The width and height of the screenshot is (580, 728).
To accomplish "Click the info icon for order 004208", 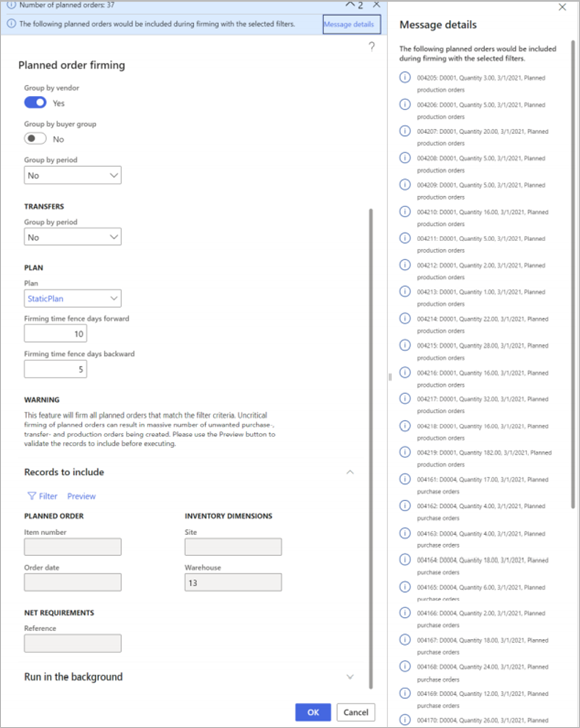I will point(405,157).
